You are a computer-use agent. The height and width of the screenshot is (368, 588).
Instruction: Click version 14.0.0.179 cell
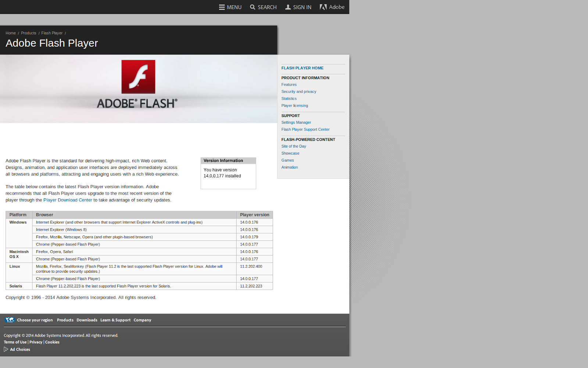pyautogui.click(x=255, y=237)
